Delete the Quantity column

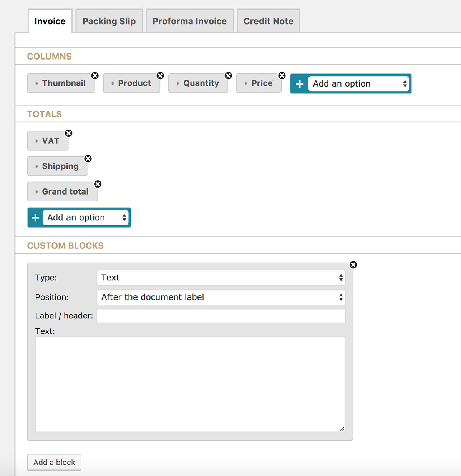(228, 76)
